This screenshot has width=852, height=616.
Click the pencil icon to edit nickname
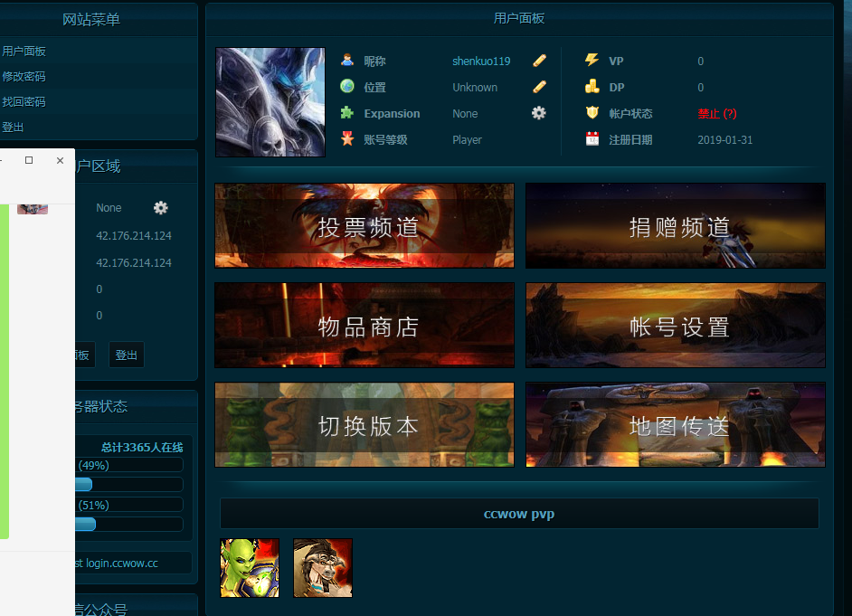click(539, 61)
